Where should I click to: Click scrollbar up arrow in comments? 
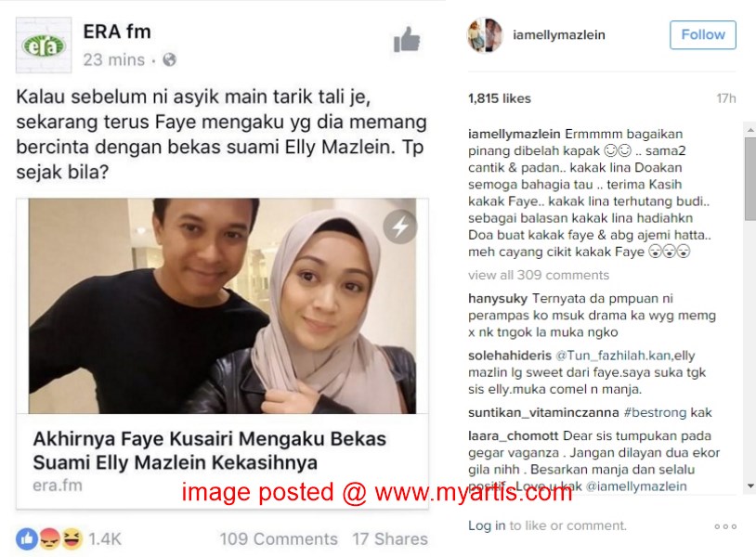750,130
